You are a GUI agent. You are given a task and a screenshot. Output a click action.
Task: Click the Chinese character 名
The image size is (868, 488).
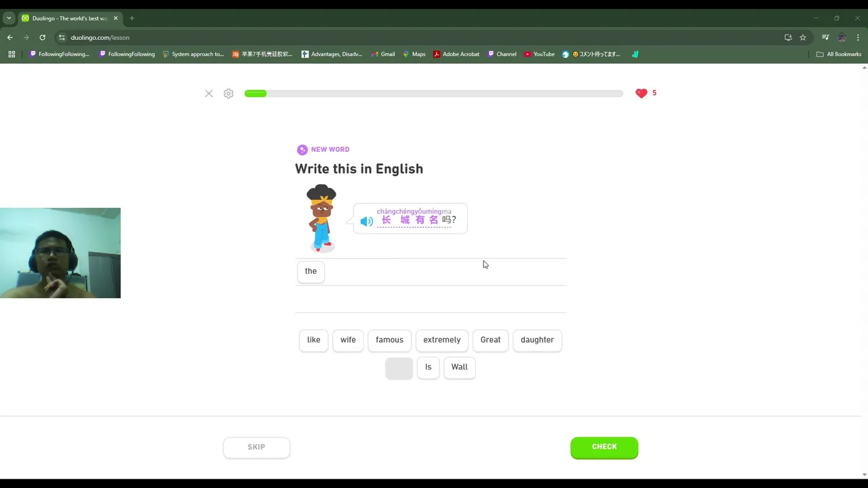(433, 220)
